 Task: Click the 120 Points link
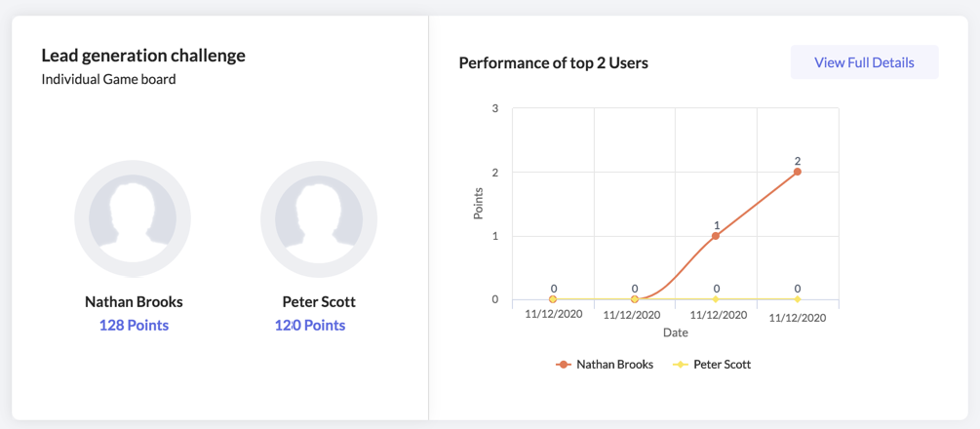[x=310, y=325]
